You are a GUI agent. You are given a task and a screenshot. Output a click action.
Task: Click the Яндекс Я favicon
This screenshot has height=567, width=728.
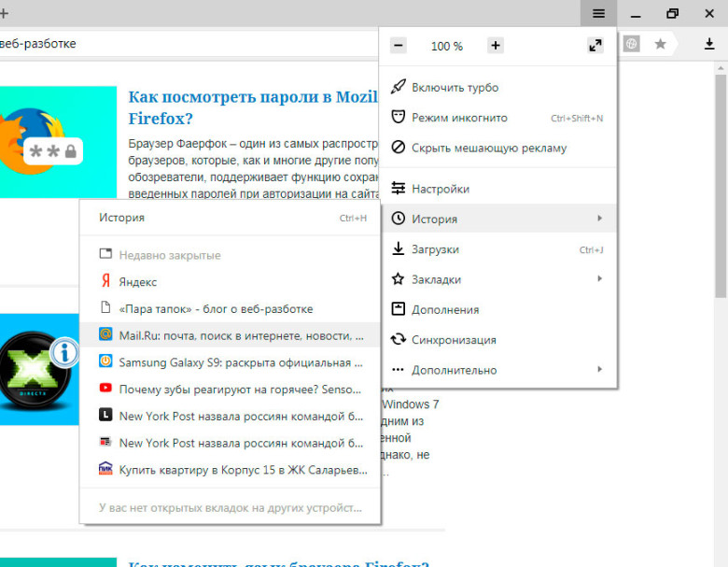[105, 281]
